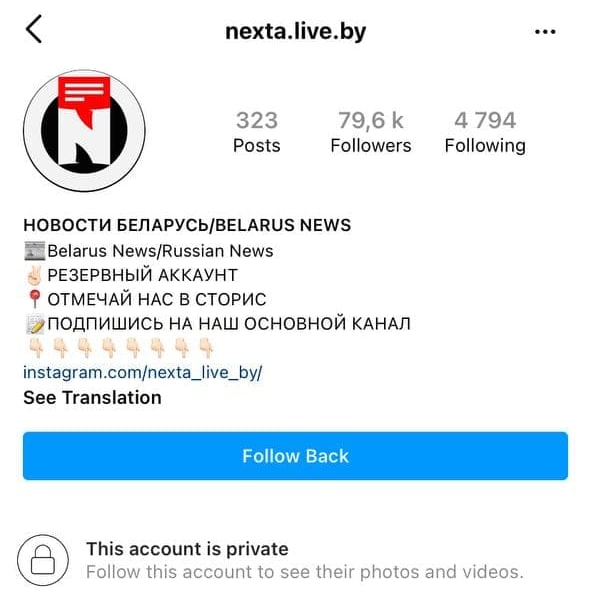Tap See Translation
The width and height of the screenshot is (591, 607).
pyautogui.click(x=92, y=398)
